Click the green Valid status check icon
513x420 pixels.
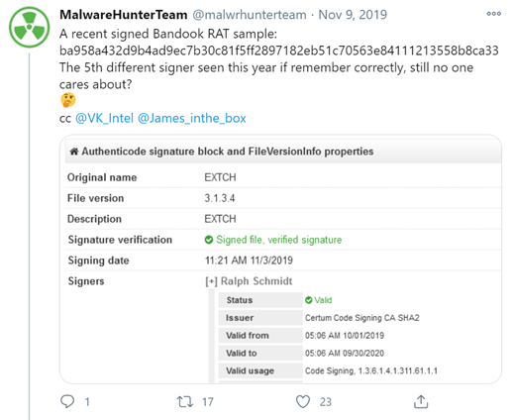pos(309,300)
